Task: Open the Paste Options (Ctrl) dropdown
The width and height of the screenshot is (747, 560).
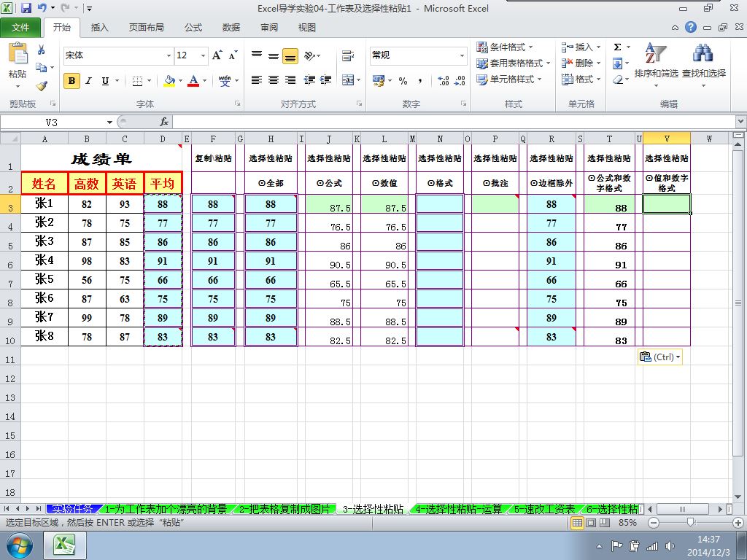Action: pyautogui.click(x=659, y=357)
